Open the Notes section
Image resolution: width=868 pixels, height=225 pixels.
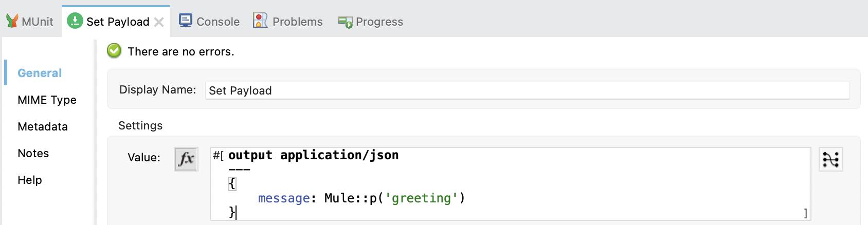(33, 153)
